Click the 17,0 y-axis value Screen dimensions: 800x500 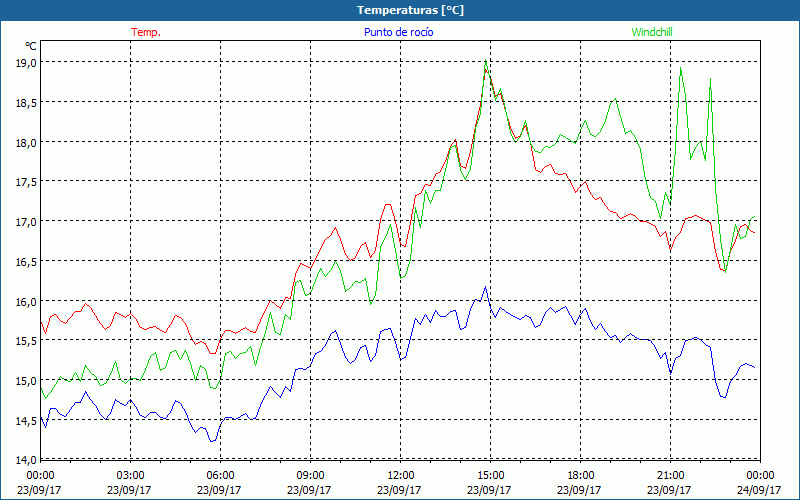tap(26, 222)
